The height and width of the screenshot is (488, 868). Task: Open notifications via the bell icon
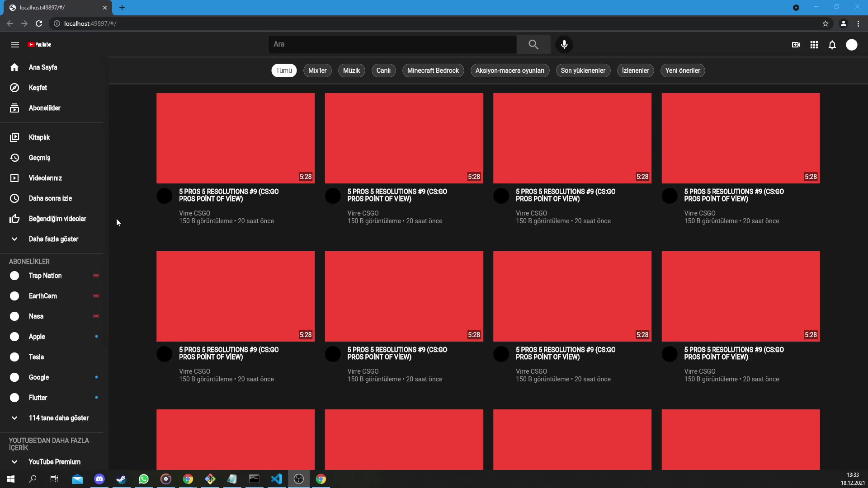coord(832,45)
